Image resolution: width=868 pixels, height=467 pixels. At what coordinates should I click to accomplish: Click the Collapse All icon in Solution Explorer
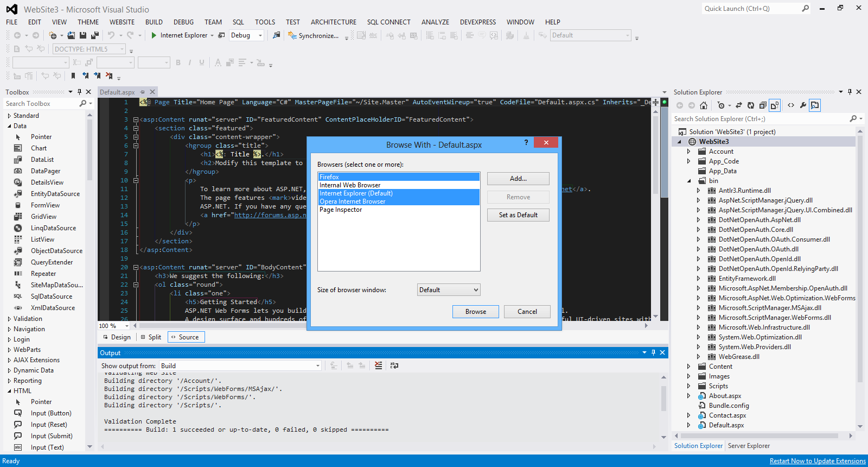[x=763, y=105]
